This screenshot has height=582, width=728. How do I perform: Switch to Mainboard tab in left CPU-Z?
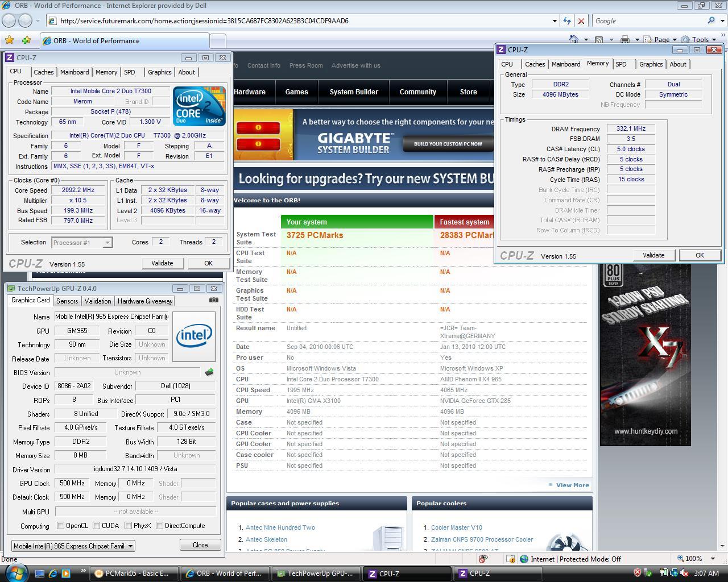pyautogui.click(x=75, y=72)
